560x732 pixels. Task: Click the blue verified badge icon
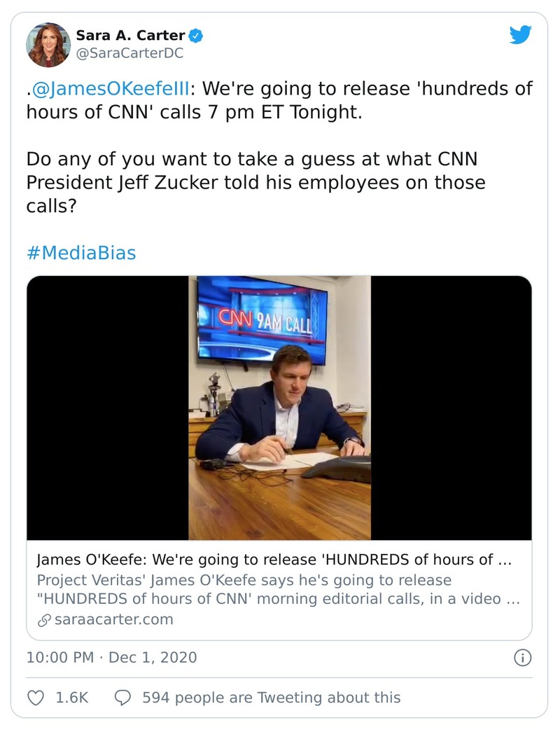point(198,35)
